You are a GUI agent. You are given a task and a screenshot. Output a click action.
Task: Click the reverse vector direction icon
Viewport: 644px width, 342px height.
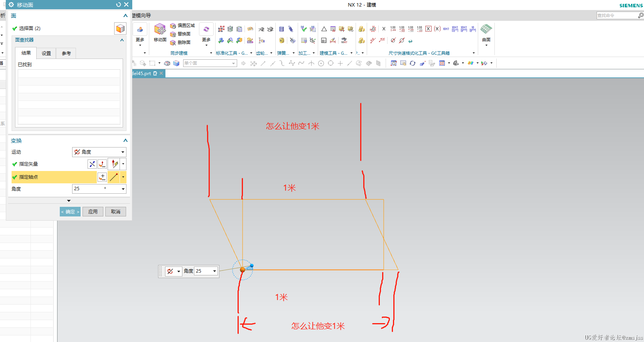tap(92, 164)
